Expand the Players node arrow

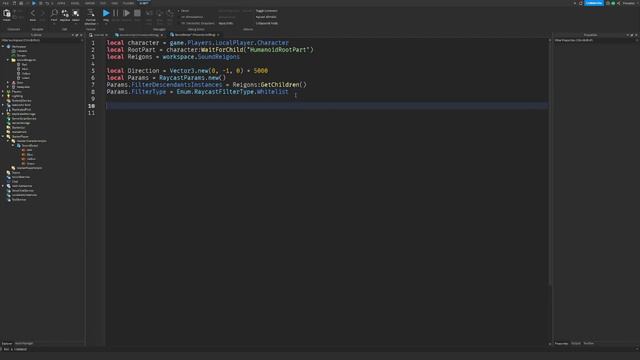pos(3,91)
